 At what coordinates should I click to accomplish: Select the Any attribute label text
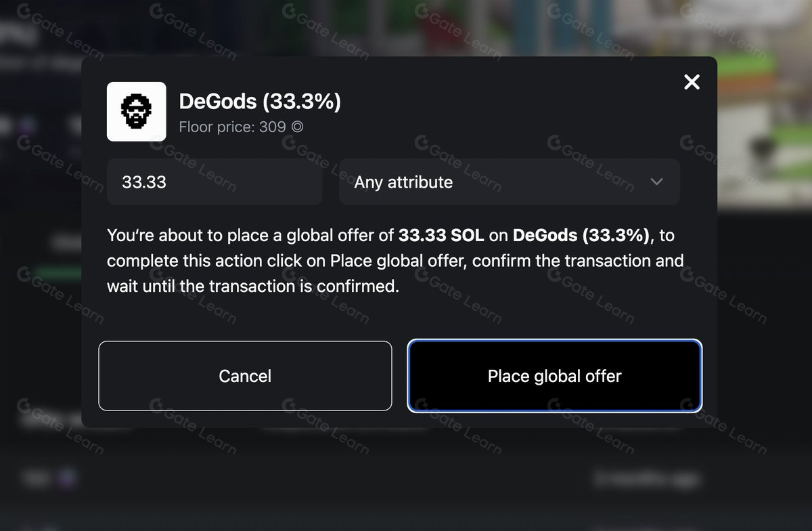[403, 182]
